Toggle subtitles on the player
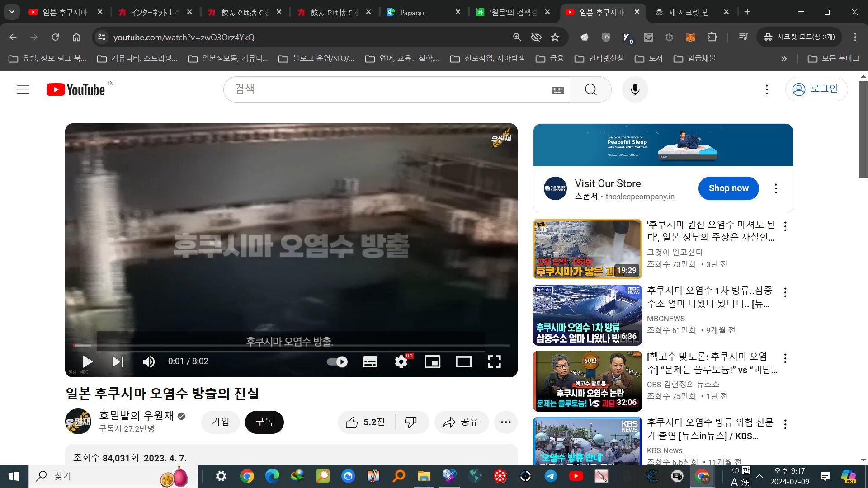868x488 pixels. pyautogui.click(x=370, y=361)
